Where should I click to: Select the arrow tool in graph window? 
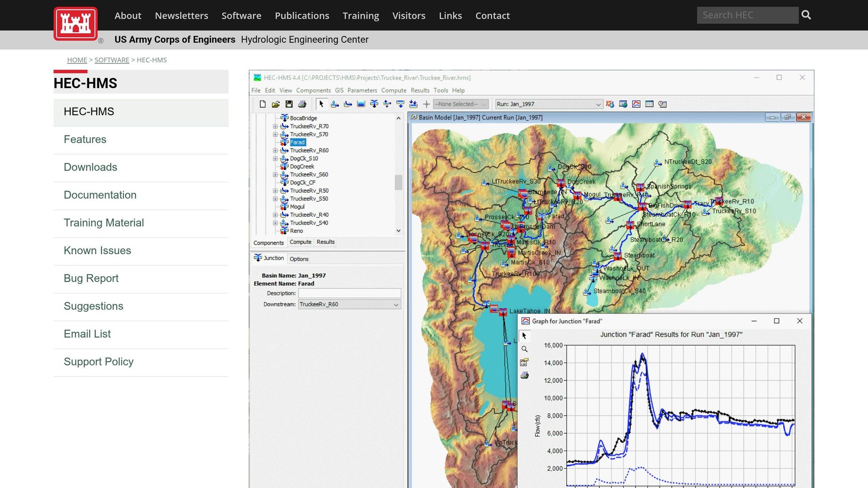(x=524, y=335)
